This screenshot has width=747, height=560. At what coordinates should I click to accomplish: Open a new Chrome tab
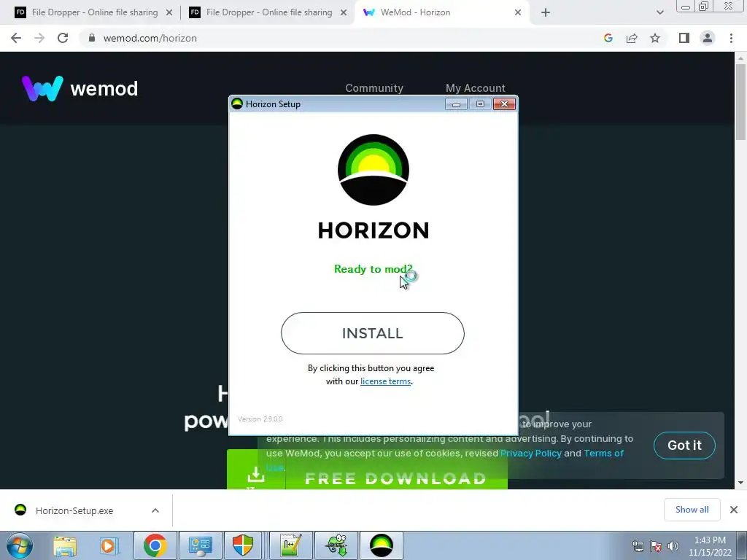pos(546,12)
